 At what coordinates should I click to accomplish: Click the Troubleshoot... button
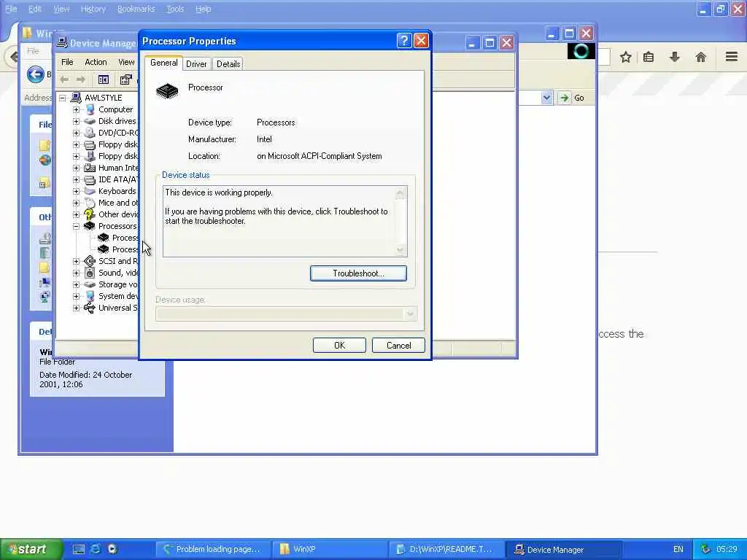point(358,273)
